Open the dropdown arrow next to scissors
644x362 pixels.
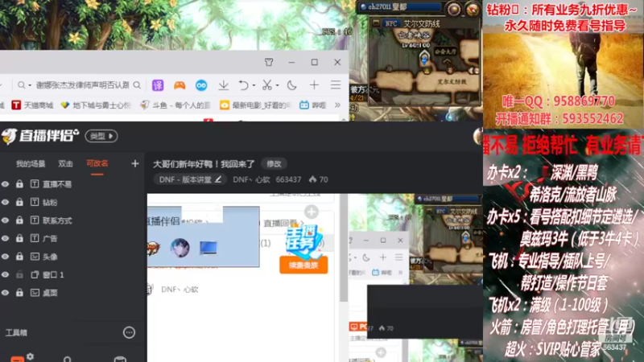[277, 85]
